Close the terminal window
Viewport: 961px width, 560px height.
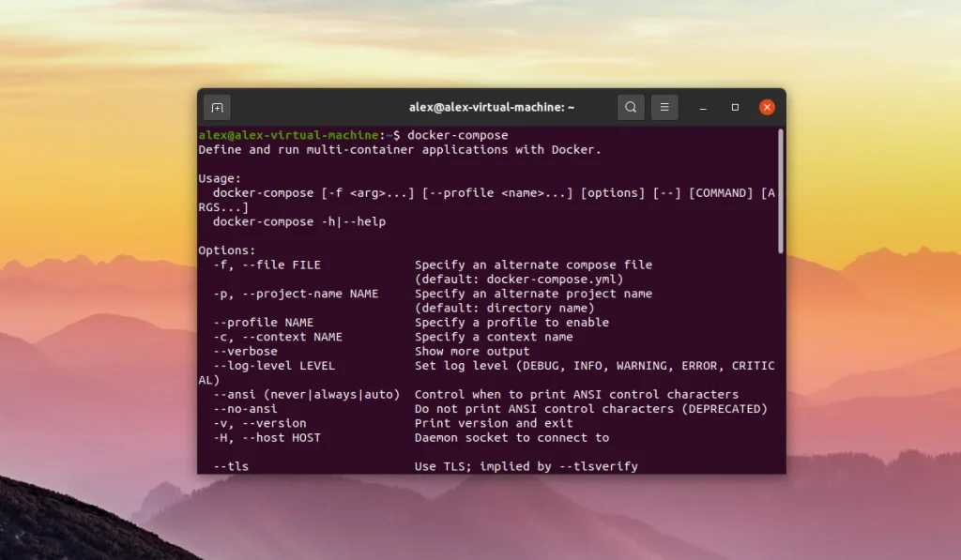pos(767,107)
